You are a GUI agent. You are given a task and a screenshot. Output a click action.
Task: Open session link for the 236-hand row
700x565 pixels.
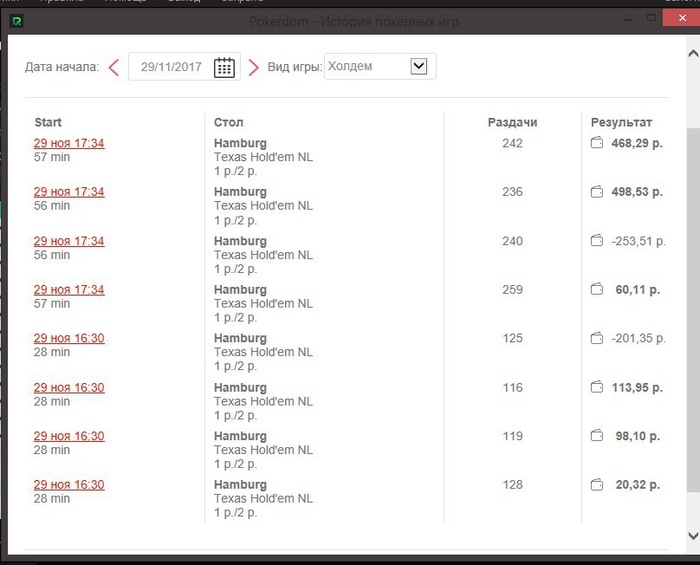click(69, 192)
